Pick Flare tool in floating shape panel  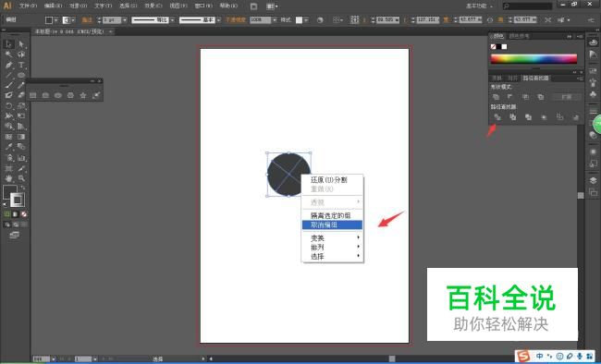[x=96, y=95]
